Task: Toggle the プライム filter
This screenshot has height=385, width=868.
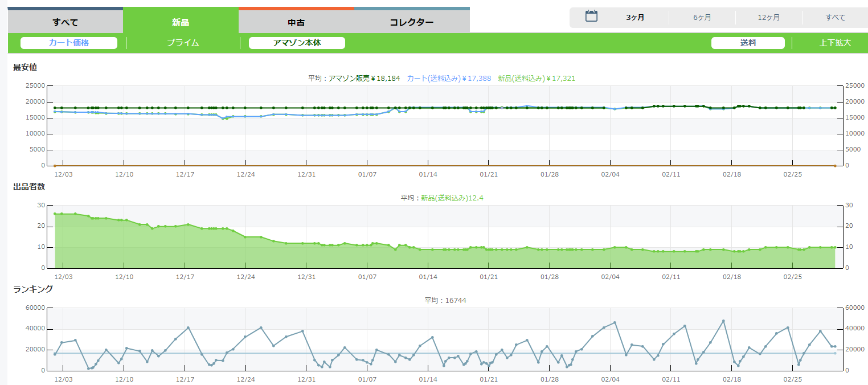Action: [x=183, y=43]
